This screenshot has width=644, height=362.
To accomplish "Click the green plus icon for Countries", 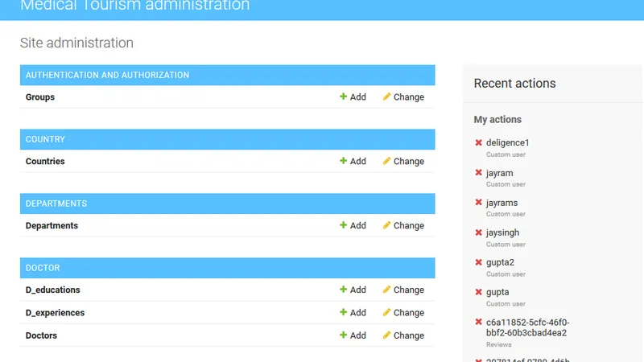I will click(344, 160).
